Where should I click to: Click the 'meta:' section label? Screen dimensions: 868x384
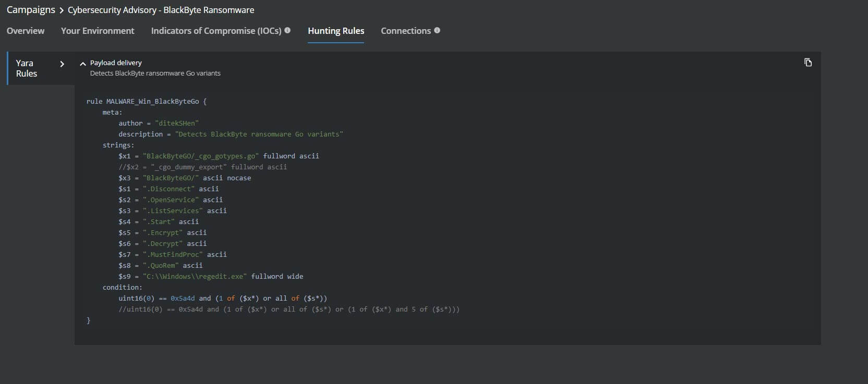[112, 113]
